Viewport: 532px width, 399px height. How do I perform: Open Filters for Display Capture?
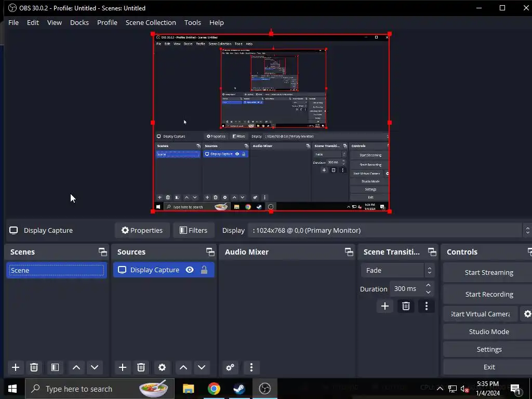point(193,230)
